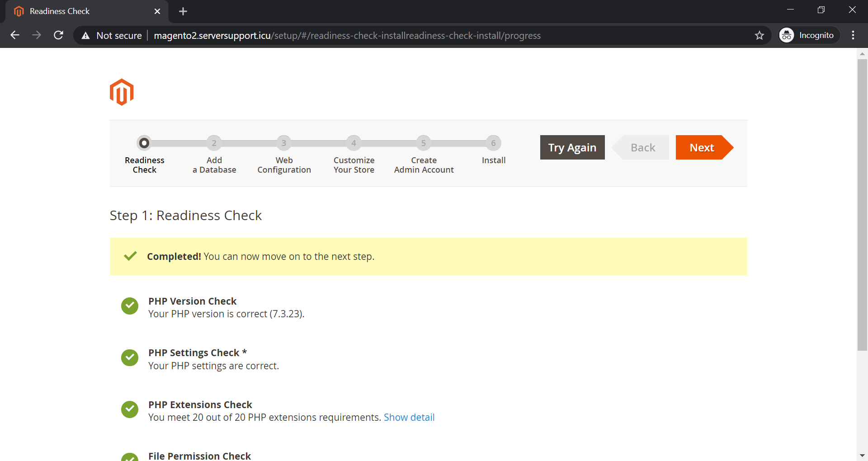Screen dimensions: 868x461
Task: Click the browser back arrow
Action: pos(15,35)
